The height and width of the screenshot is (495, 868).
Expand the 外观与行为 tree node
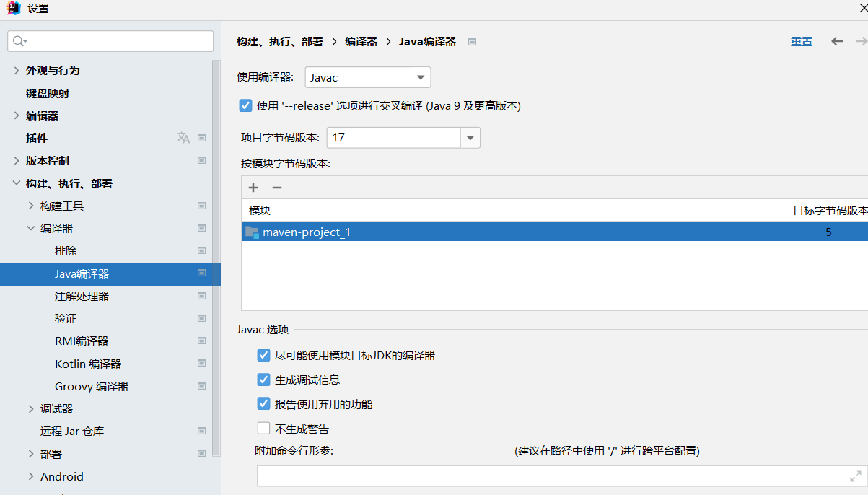pyautogui.click(x=17, y=71)
